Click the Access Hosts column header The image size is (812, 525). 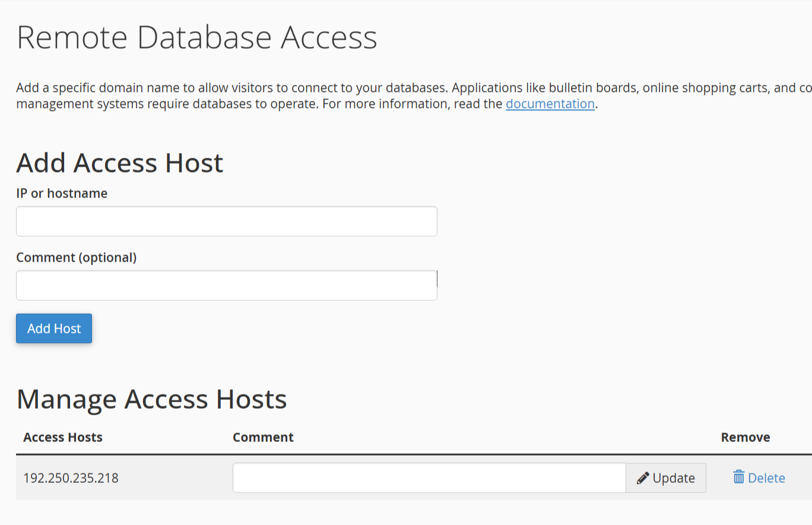click(62, 437)
